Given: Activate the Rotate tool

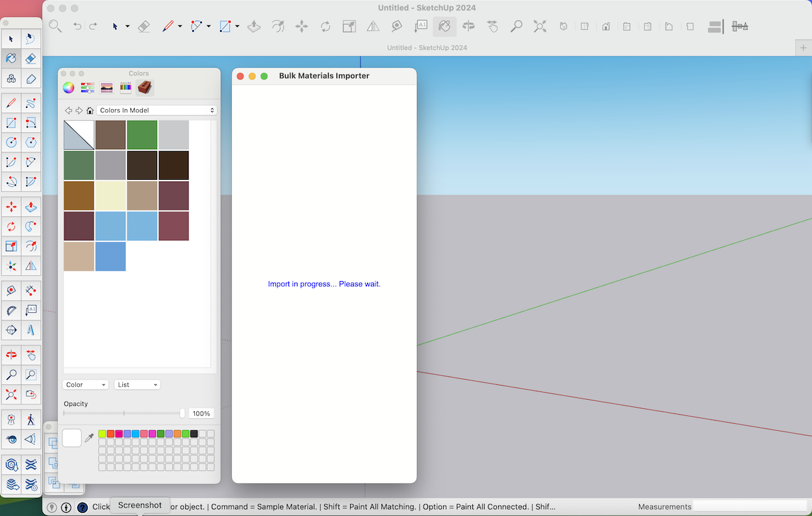Looking at the screenshot, I should click(x=325, y=26).
